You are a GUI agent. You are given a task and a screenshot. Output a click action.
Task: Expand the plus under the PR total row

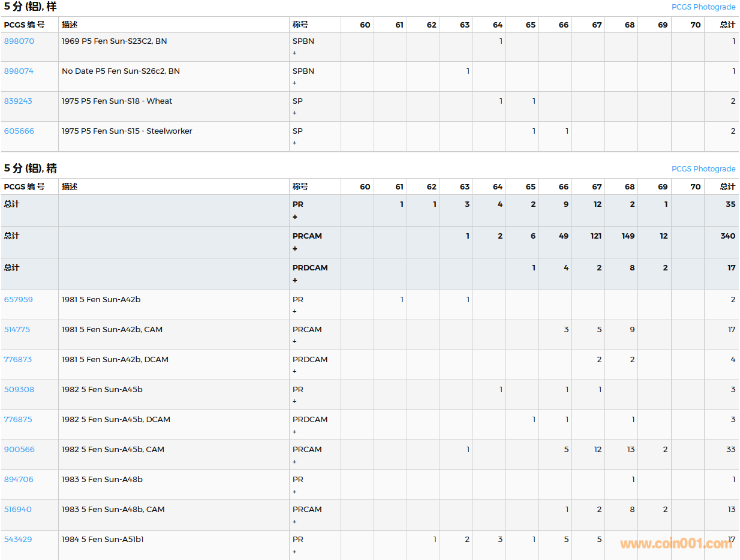coord(294,217)
